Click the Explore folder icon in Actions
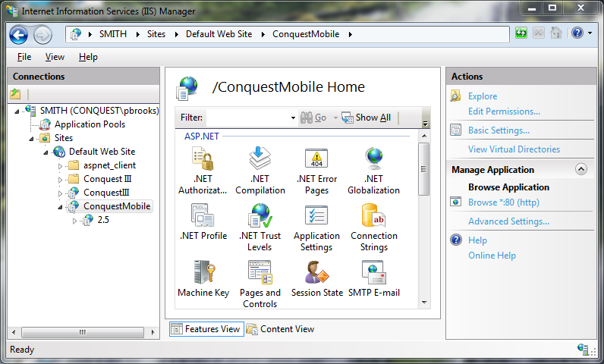 coord(456,96)
